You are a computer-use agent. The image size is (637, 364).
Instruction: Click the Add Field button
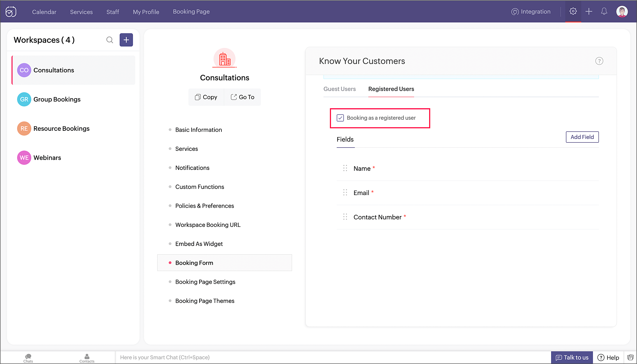tap(582, 137)
